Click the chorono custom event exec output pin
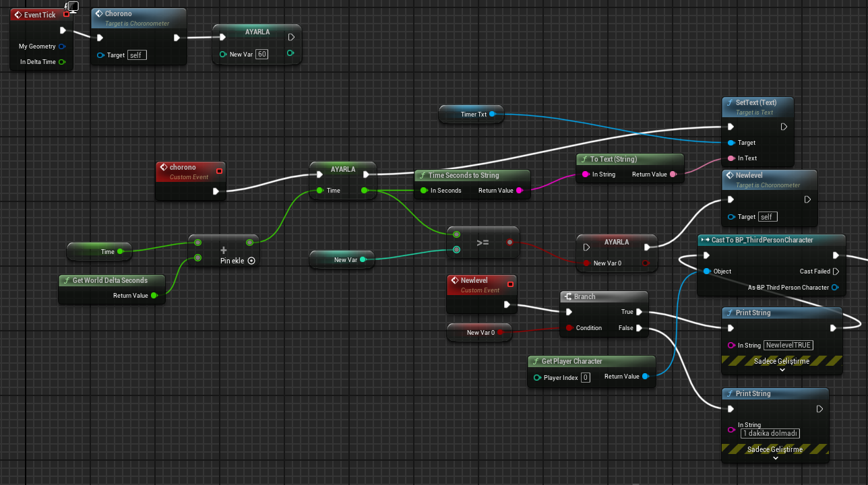868x485 pixels. [x=216, y=191]
